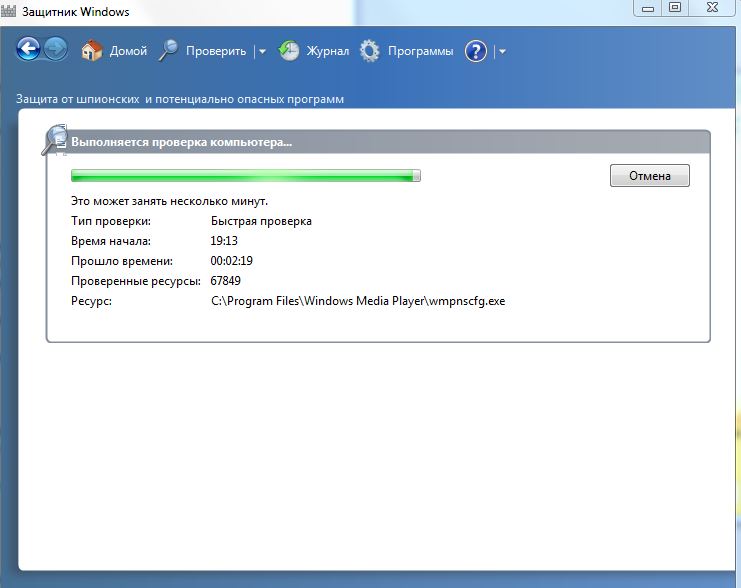The height and width of the screenshot is (588, 741).
Task: Click the Быстрая проверка scan type value
Action: click(261, 221)
